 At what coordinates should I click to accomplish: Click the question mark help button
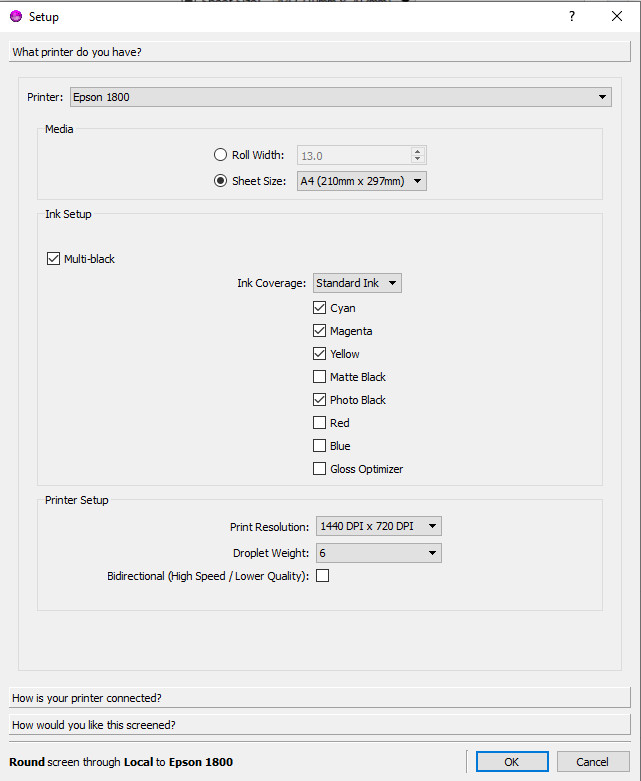571,16
